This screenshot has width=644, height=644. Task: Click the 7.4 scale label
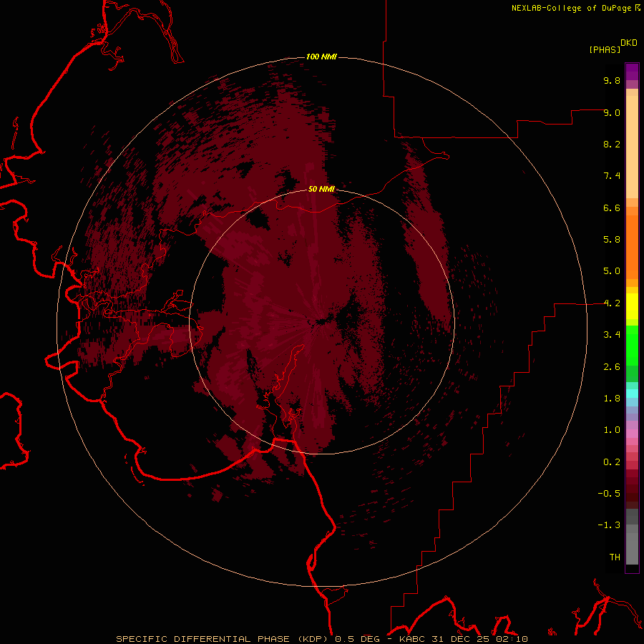click(612, 176)
